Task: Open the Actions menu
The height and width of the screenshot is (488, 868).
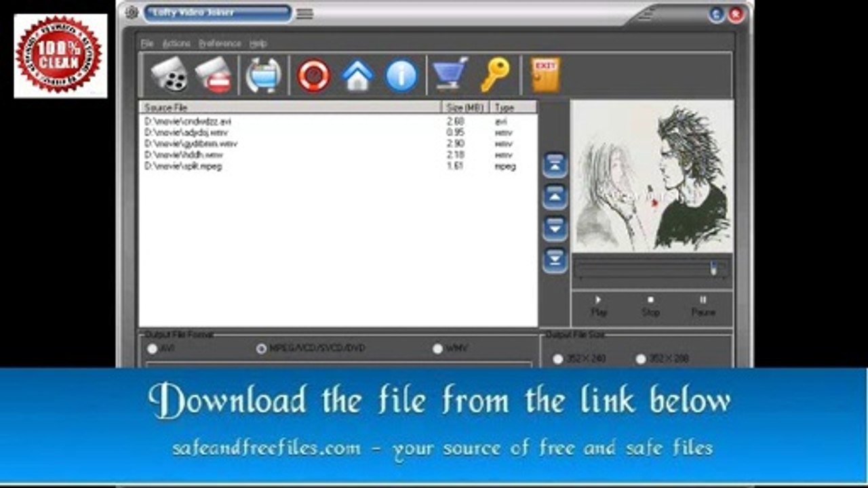Action: pos(176,43)
